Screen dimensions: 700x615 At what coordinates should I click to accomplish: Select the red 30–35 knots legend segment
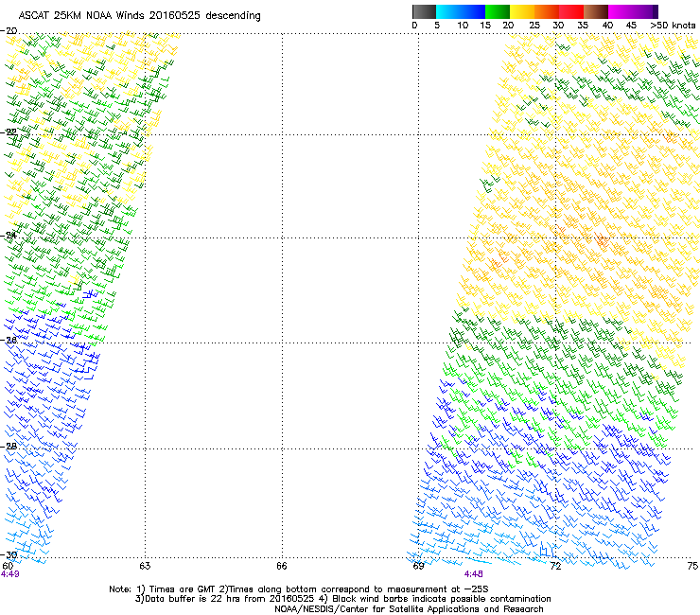(571, 11)
